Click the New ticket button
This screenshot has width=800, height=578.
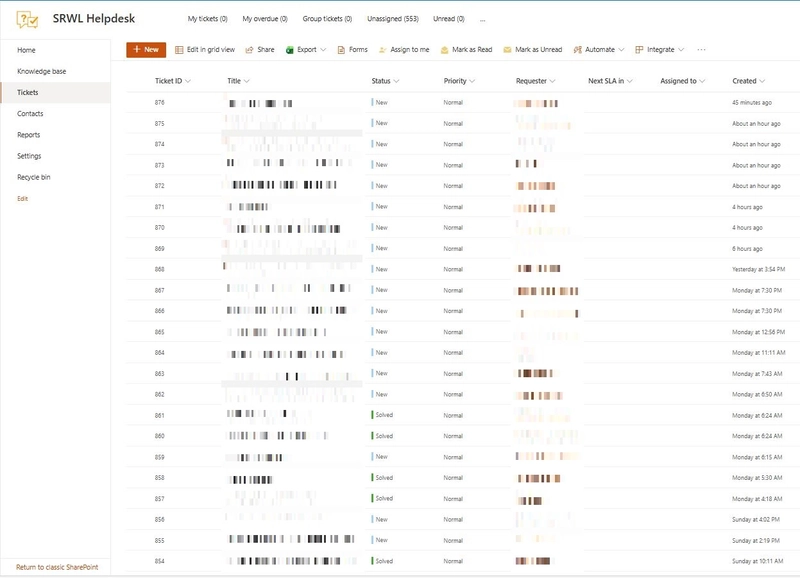click(146, 50)
